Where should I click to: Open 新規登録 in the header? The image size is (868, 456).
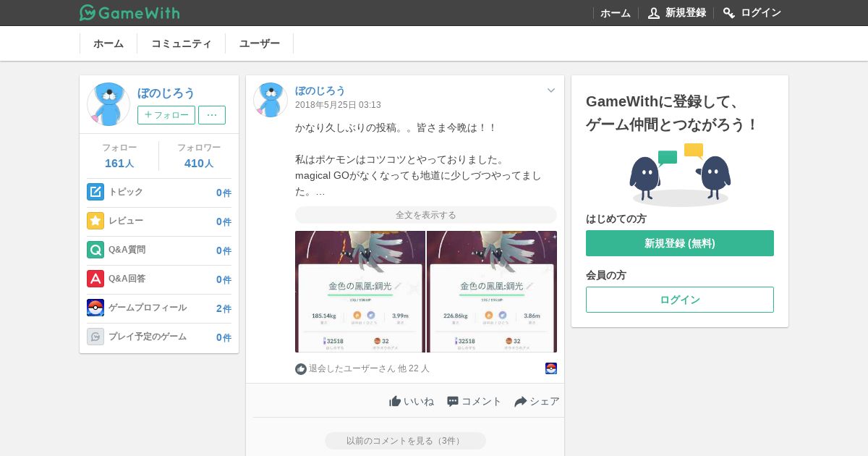(686, 13)
